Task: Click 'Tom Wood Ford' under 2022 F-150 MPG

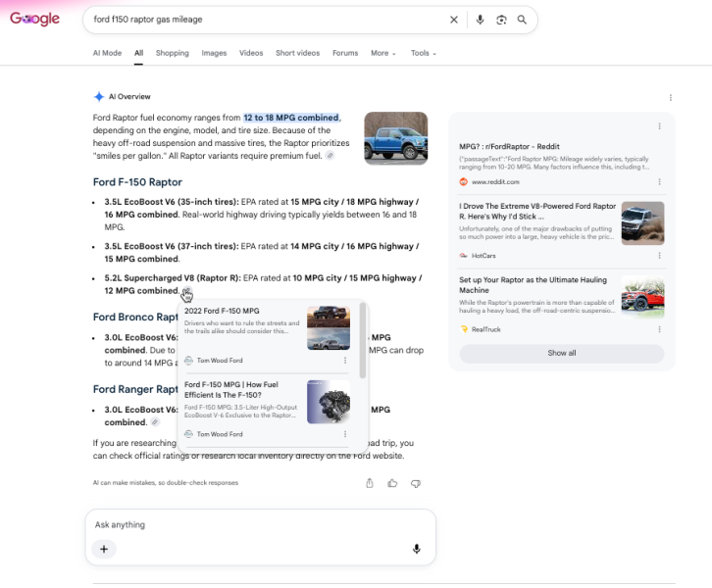Action: (220, 361)
